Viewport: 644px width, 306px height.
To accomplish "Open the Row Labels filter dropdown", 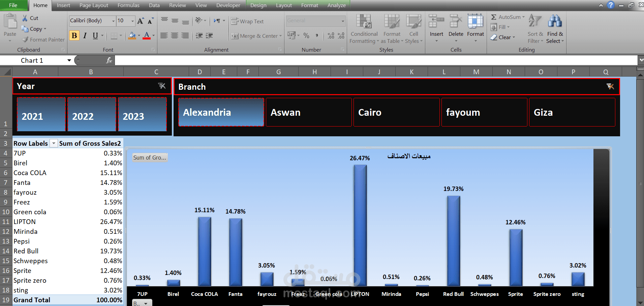I will [x=54, y=143].
